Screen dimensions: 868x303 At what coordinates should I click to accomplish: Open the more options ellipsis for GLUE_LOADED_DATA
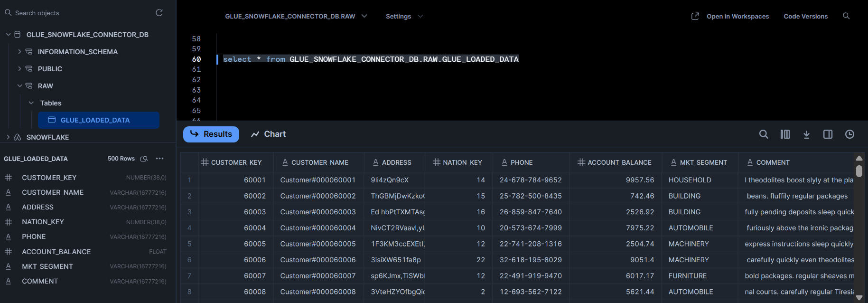[x=160, y=159]
